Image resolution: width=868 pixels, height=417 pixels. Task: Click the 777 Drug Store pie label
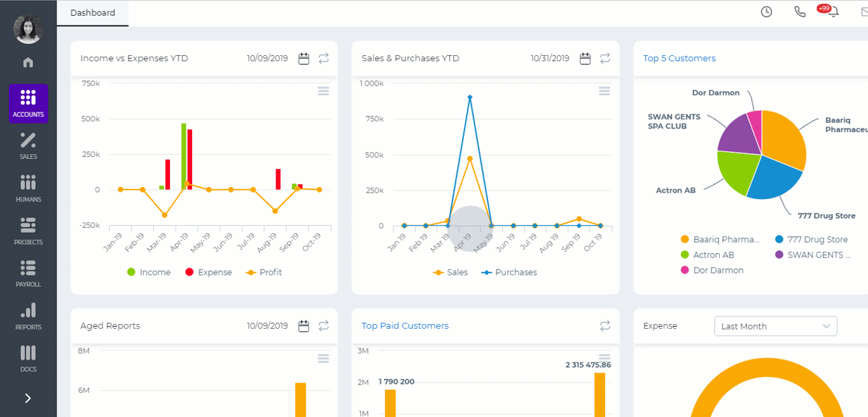(827, 216)
